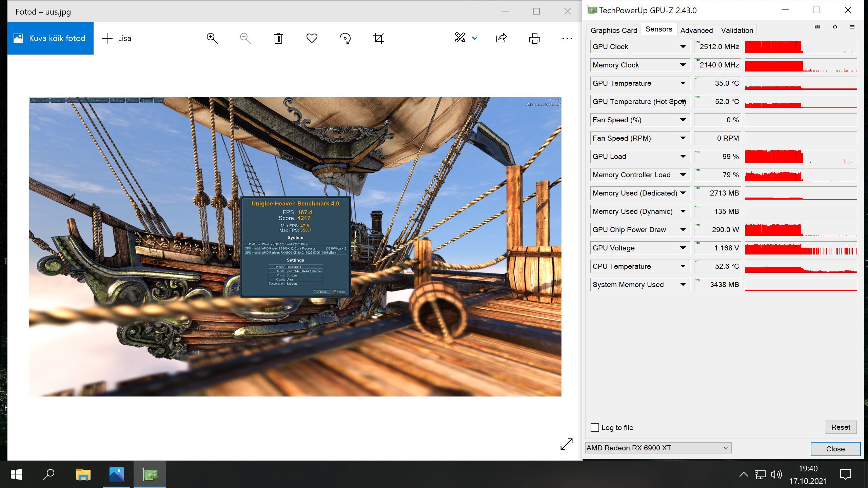Open the GPU-Z hamburger menu
Image resolution: width=868 pixels, height=488 pixels.
(x=852, y=27)
